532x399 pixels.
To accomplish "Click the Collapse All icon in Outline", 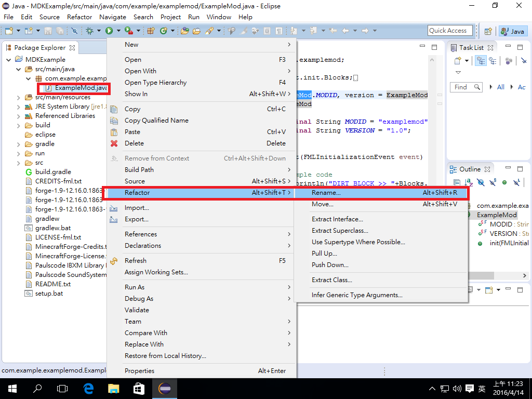I will coord(457,182).
